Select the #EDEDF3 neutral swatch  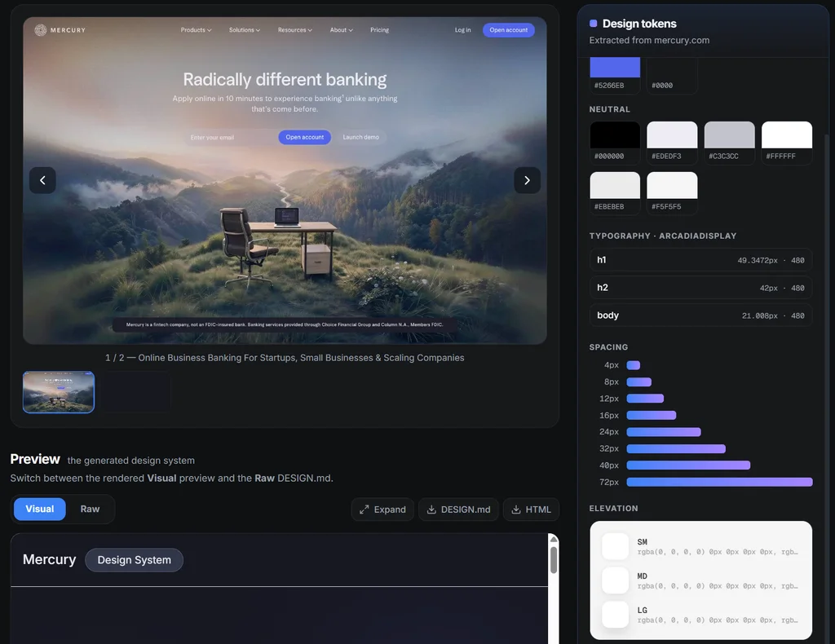pos(672,135)
